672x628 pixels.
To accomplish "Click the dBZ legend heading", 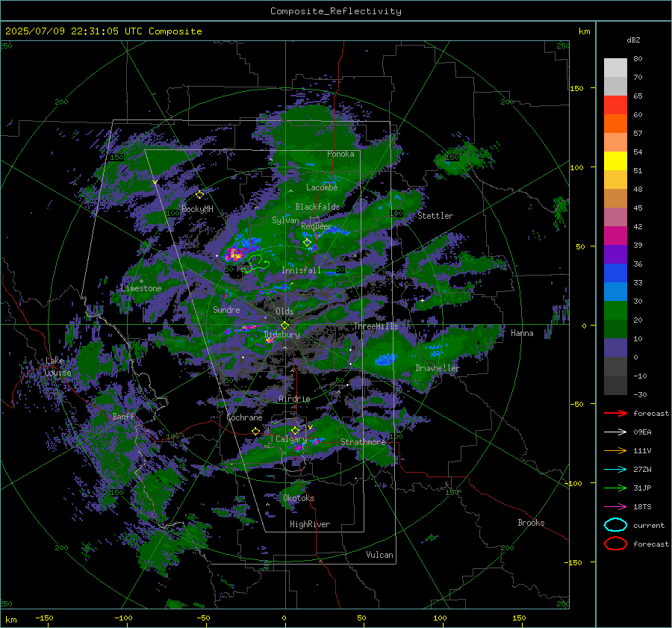I will [x=633, y=40].
